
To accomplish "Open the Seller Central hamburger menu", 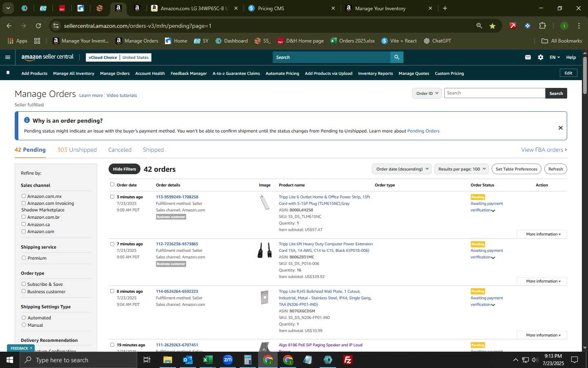I will pos(7,57).
